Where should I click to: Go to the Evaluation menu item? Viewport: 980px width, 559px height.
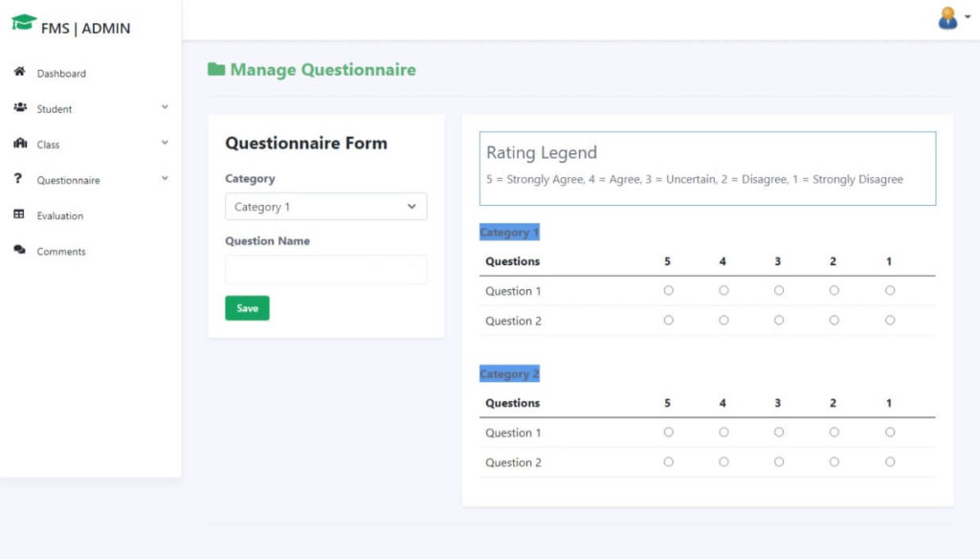click(x=61, y=215)
